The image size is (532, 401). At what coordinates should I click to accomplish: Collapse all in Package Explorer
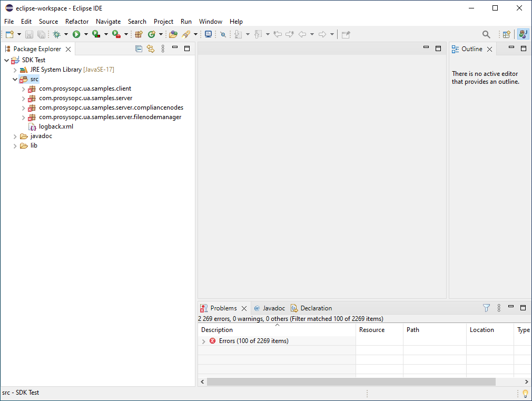[x=139, y=48]
